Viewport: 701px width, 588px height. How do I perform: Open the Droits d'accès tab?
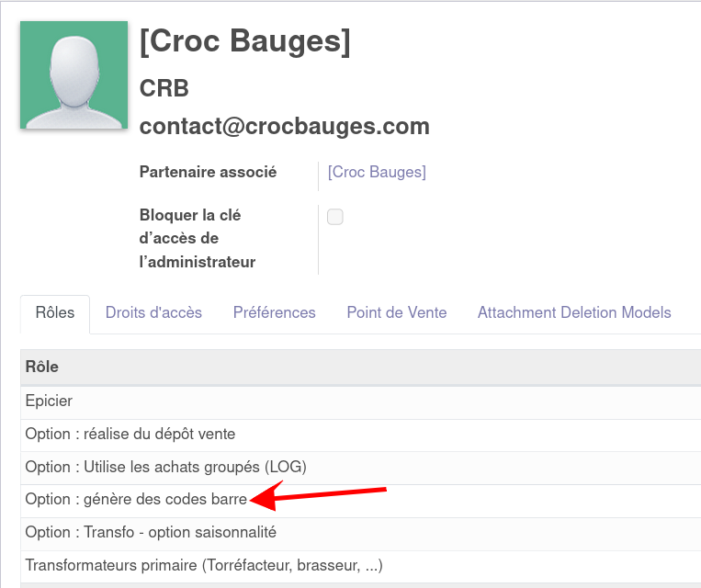click(x=153, y=312)
